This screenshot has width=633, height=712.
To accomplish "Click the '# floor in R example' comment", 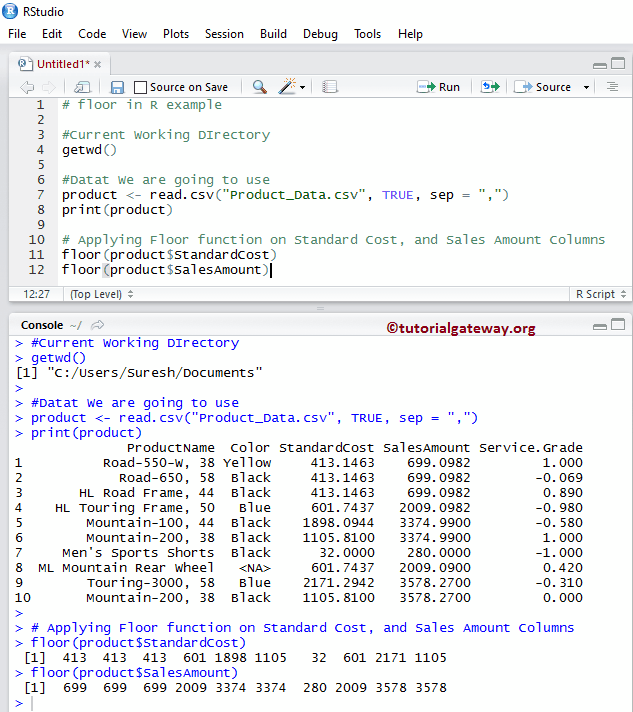I will pos(142,105).
